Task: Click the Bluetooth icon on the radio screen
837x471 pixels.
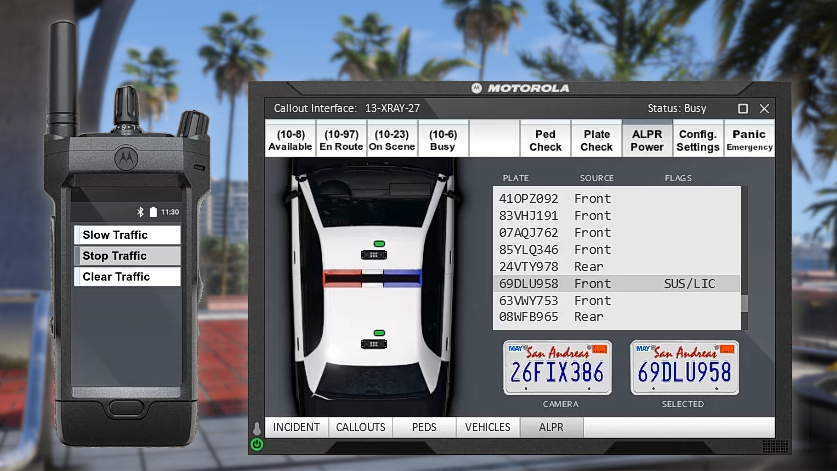Action: point(141,212)
